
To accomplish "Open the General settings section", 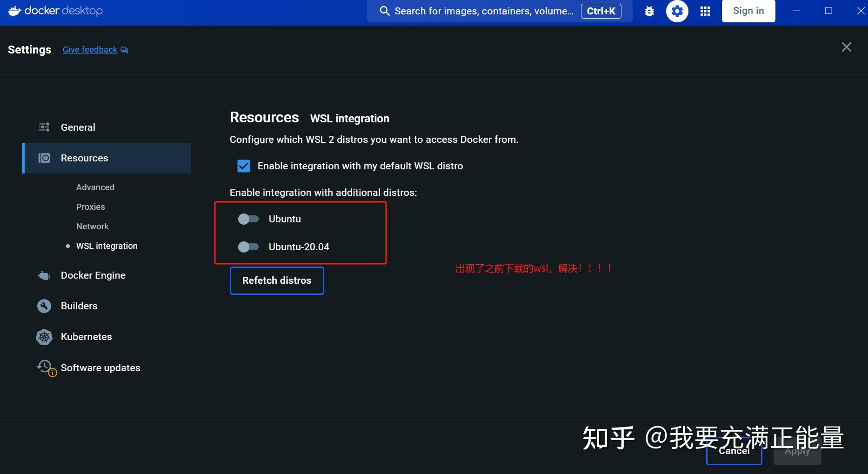I will [106, 127].
